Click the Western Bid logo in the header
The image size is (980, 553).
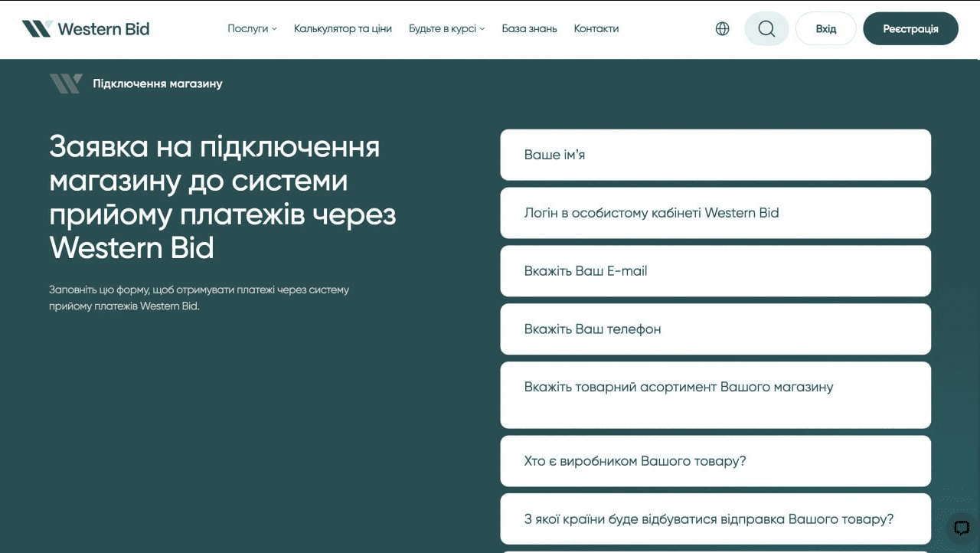pos(84,28)
